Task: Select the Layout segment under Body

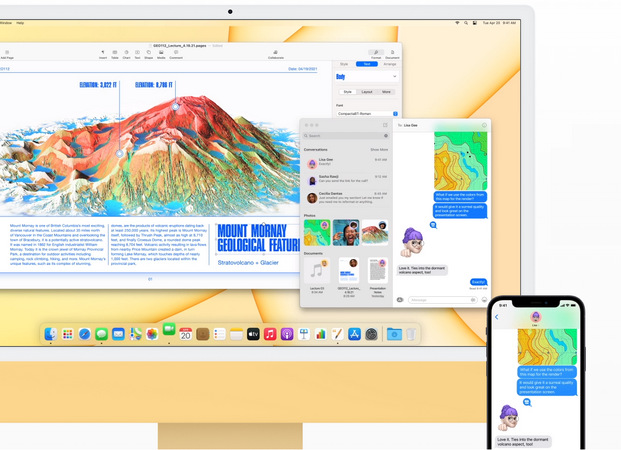Action: click(x=367, y=92)
